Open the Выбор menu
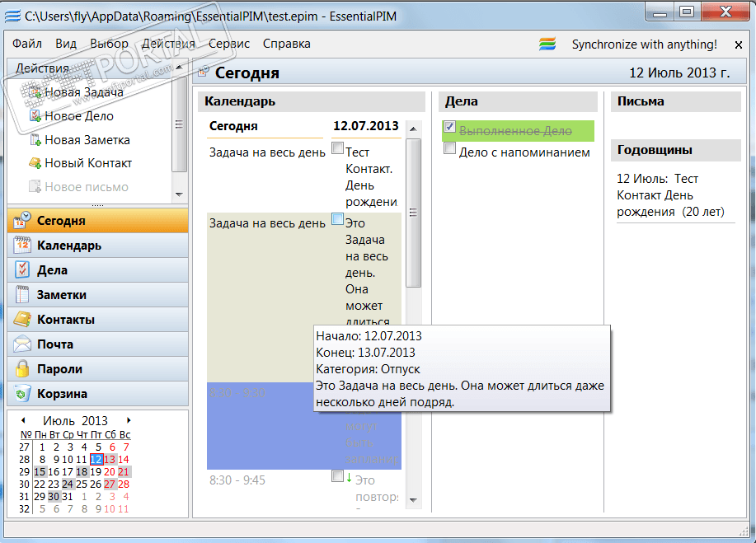756x543 pixels. pyautogui.click(x=110, y=44)
